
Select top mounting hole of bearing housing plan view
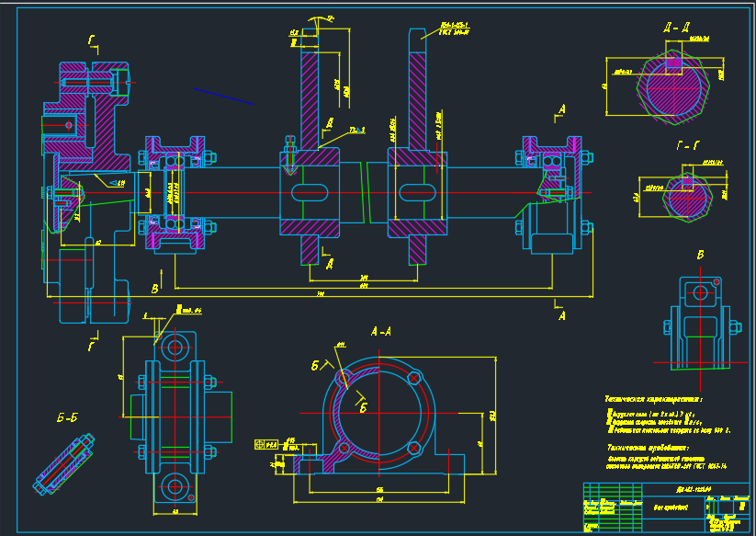coord(175,347)
